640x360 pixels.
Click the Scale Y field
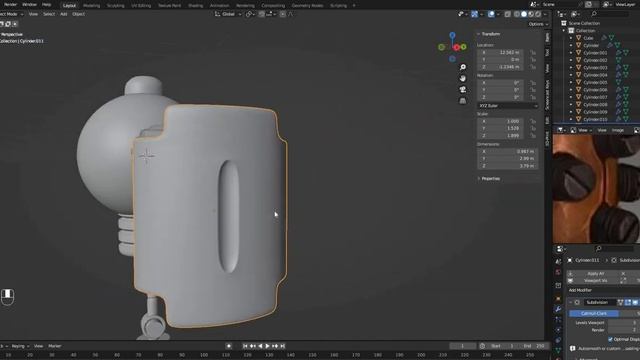[x=500, y=128]
